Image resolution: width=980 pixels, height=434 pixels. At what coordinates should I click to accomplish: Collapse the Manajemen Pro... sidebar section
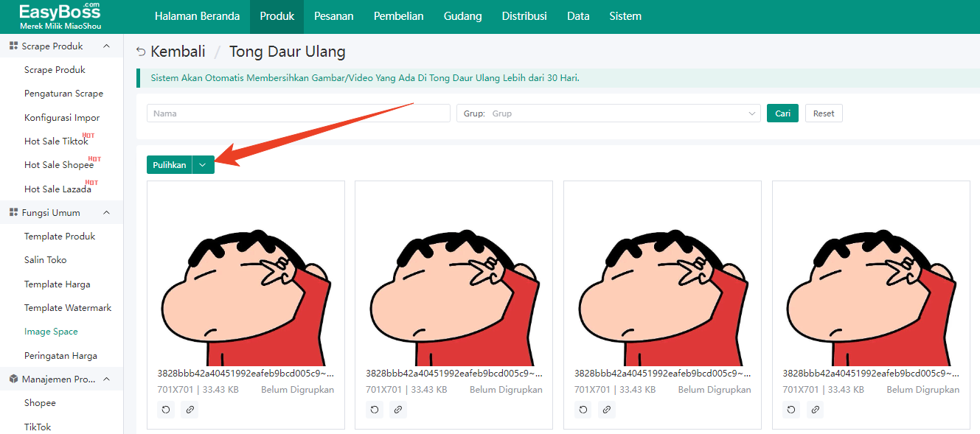click(x=106, y=379)
